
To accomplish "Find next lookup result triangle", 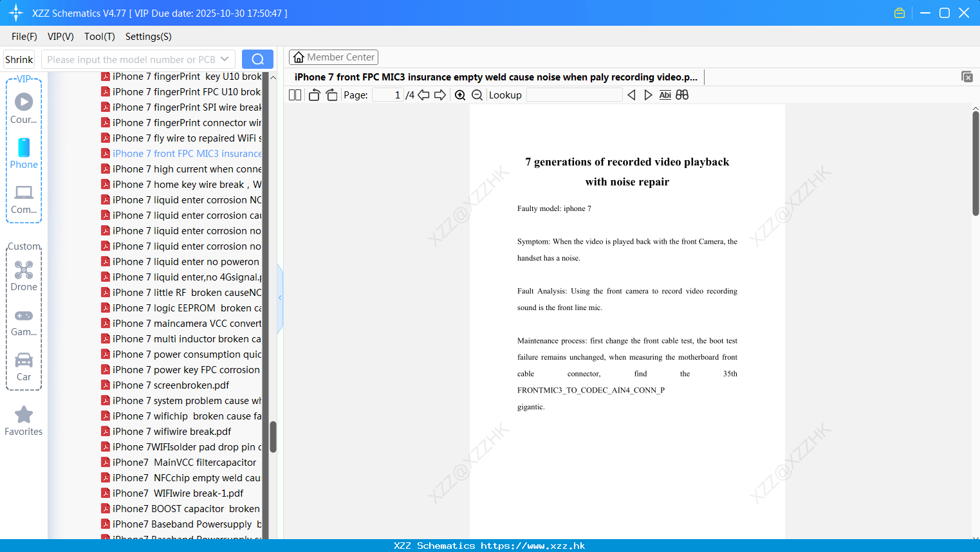I will 648,95.
